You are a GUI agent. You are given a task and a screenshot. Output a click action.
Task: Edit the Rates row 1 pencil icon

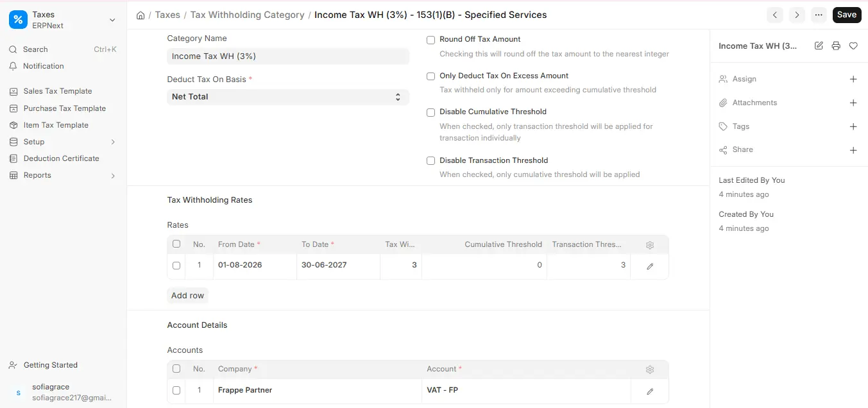(650, 266)
